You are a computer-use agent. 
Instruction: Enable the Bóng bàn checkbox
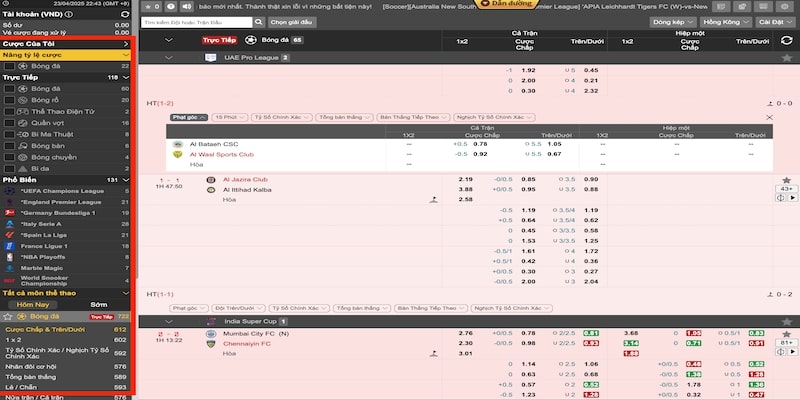(x=9, y=145)
